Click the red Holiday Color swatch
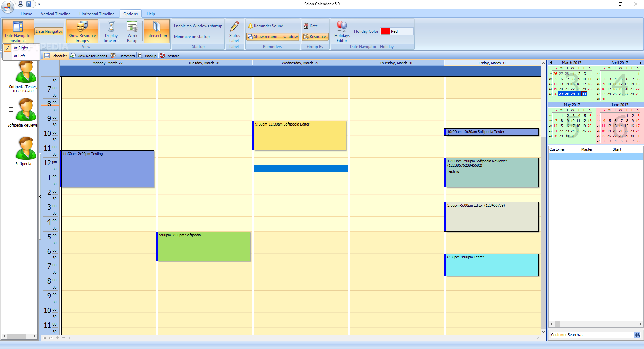644x349 pixels. pyautogui.click(x=385, y=31)
